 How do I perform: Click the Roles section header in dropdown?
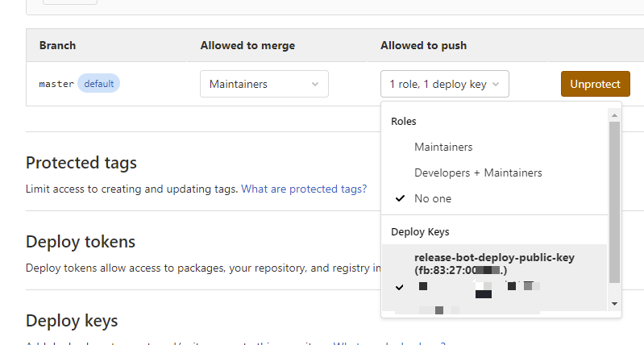point(404,121)
